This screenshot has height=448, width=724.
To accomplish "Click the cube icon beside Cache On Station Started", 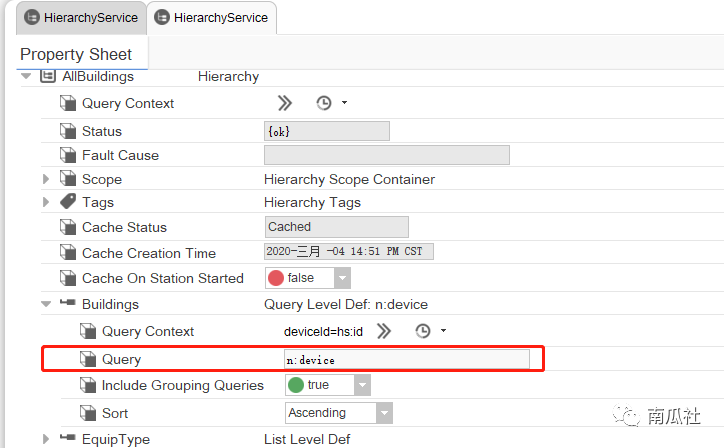I will point(68,278).
